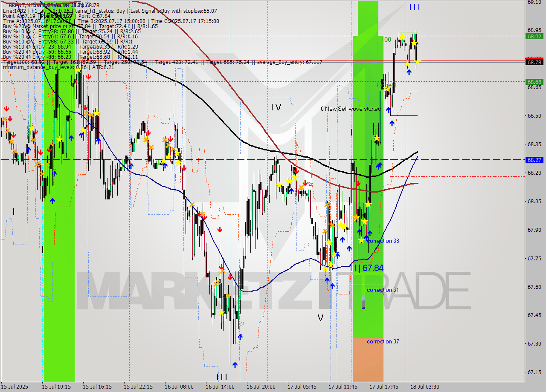546x392 pixels.
Task: Click the small outlined blue arrow near 16 Jul 14:00
Action: point(242,324)
